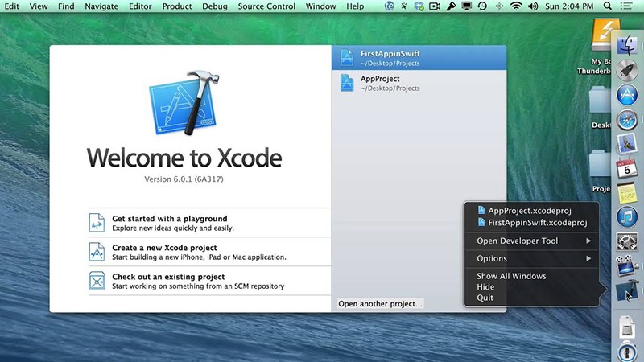Click Xcode hammer icon in Dock

(x=627, y=290)
